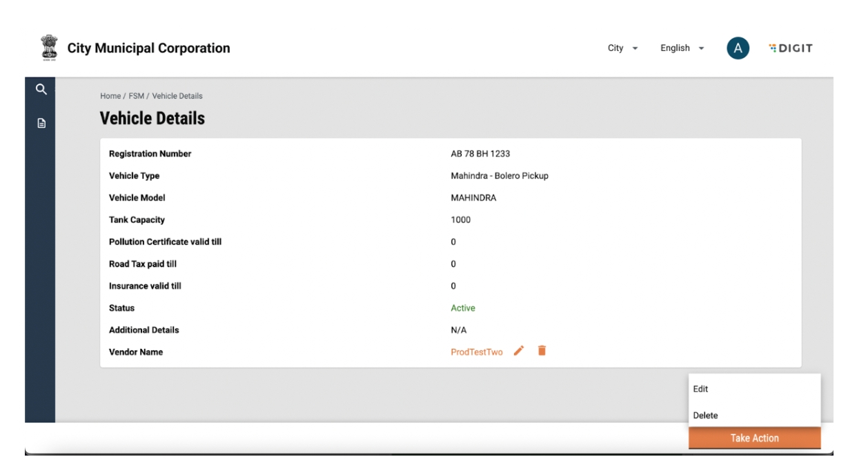The image size is (868, 471).
Task: Select Edit from the action menu
Action: click(701, 389)
